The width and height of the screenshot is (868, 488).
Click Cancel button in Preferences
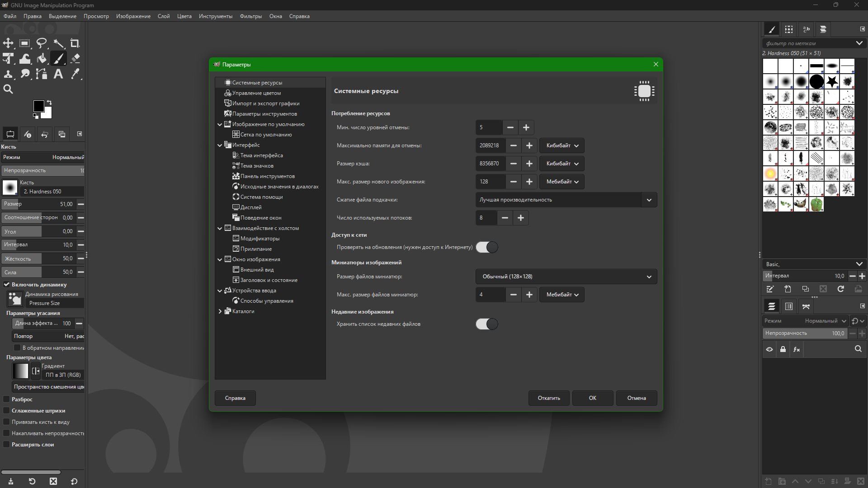pyautogui.click(x=637, y=398)
